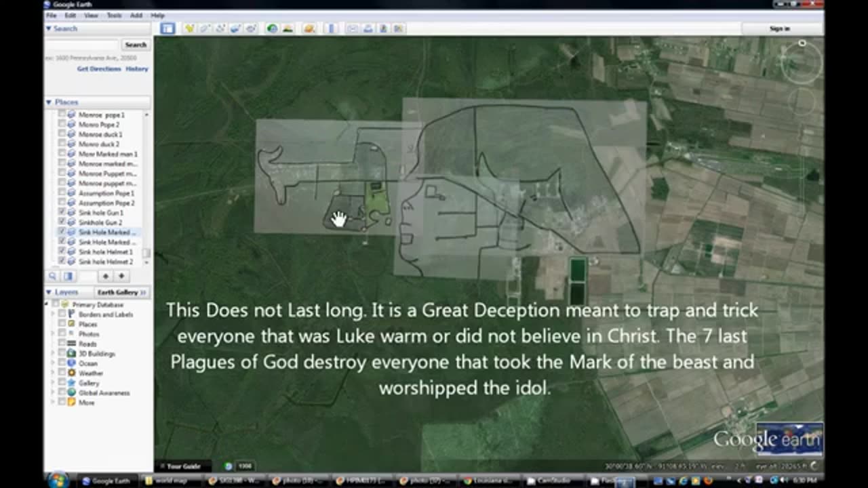Uncheck the Sink hole Helmet 2 checkbox
The height and width of the screenshot is (488, 868).
point(62,262)
